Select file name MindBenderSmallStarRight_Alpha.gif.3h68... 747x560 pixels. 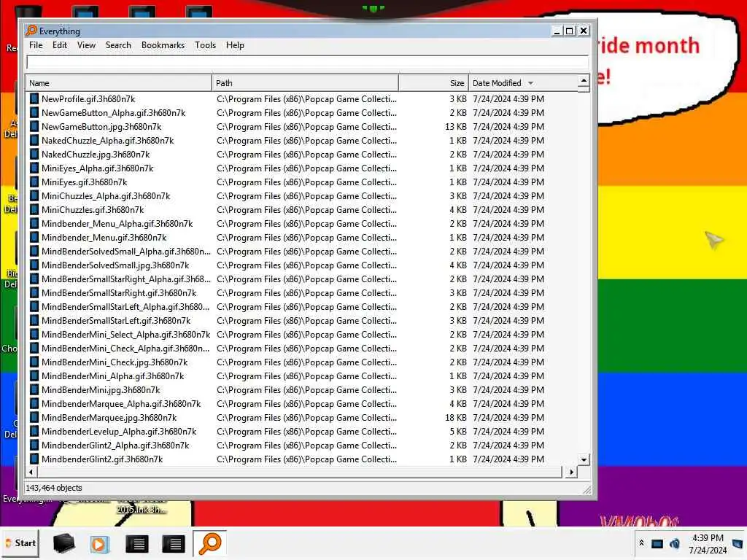coord(125,279)
